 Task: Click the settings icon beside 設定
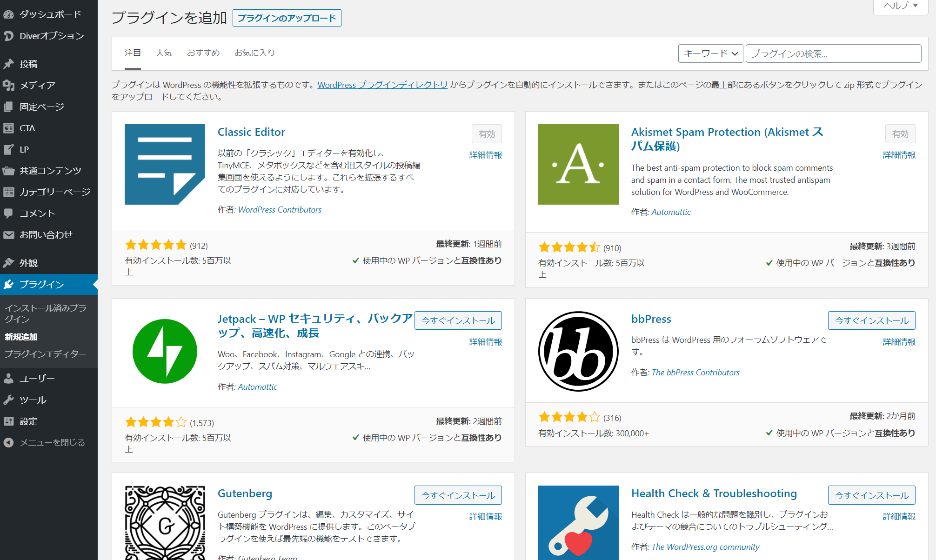coord(8,421)
